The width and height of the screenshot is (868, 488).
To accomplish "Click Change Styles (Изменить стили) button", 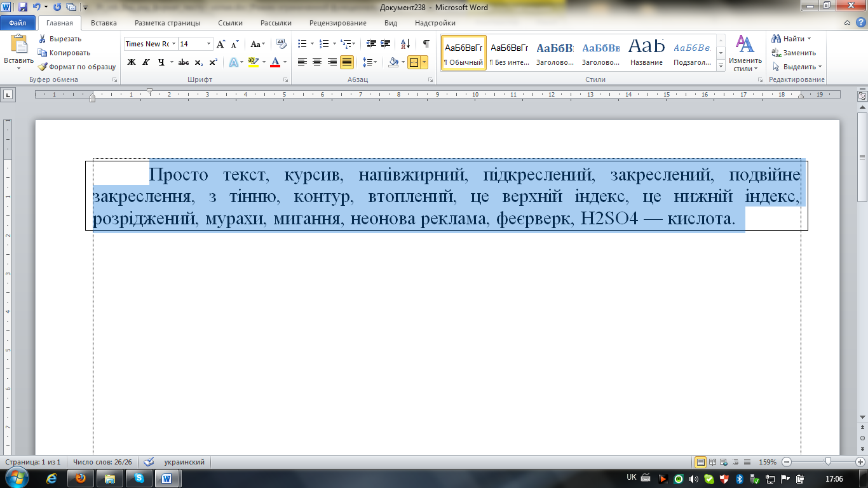I will [745, 53].
